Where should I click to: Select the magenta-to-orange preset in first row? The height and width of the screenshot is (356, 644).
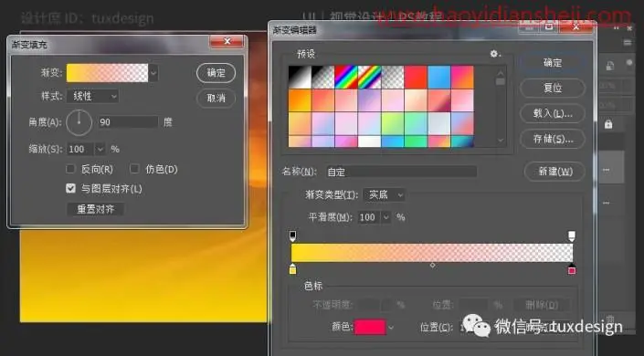[462, 77]
